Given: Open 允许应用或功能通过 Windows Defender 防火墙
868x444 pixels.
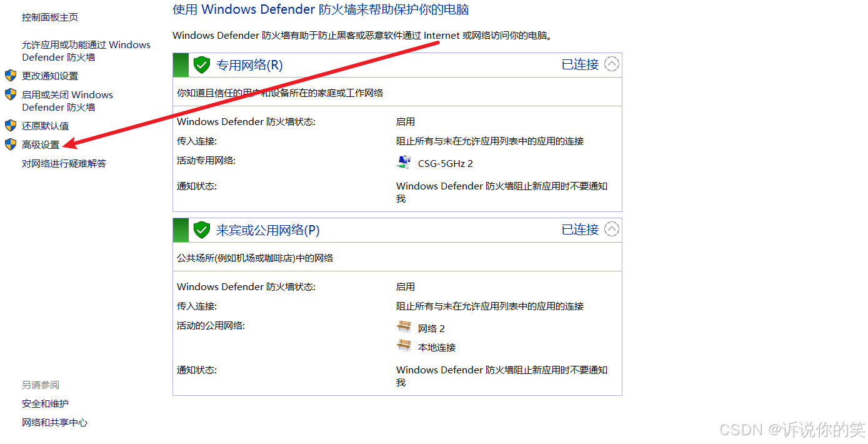Looking at the screenshot, I should [x=86, y=51].
